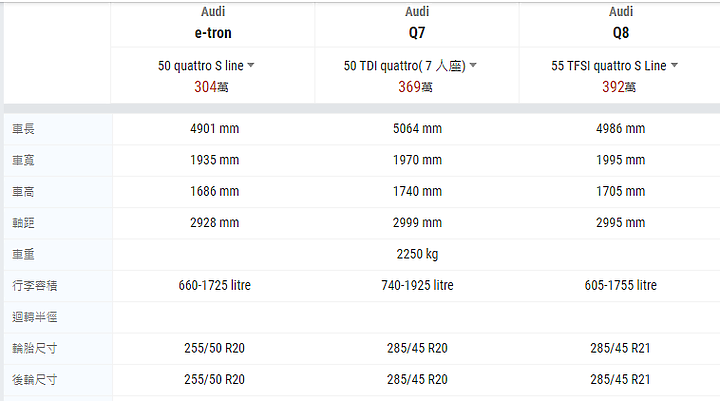Viewport: 720px width, 401px height.
Task: Click the 740-1925 litre cargo value
Action: click(x=417, y=285)
